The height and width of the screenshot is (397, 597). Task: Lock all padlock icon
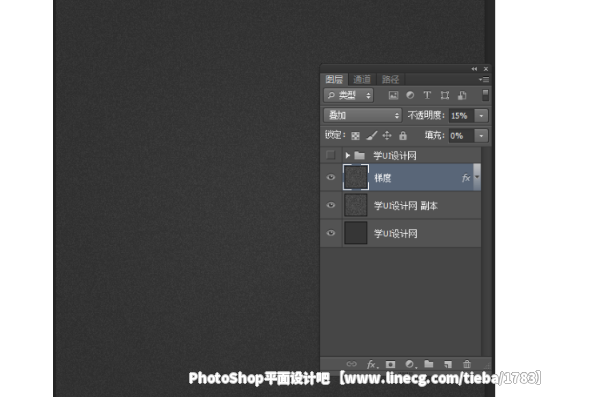[403, 136]
